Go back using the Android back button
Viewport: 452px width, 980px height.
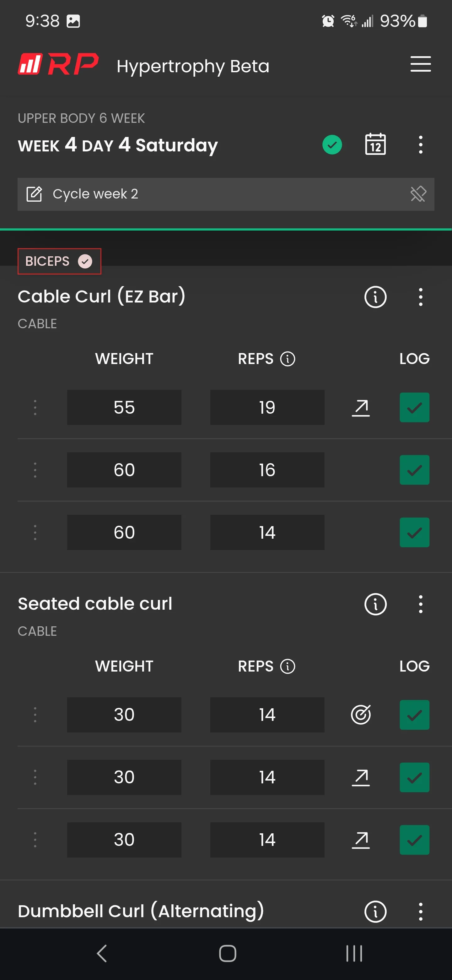[x=101, y=953]
